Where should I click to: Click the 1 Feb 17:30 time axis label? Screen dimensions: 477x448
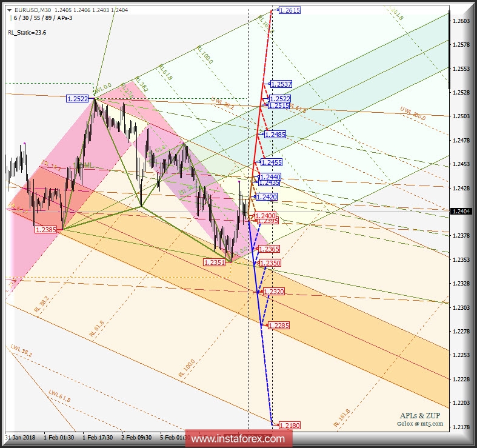pyautogui.click(x=98, y=437)
